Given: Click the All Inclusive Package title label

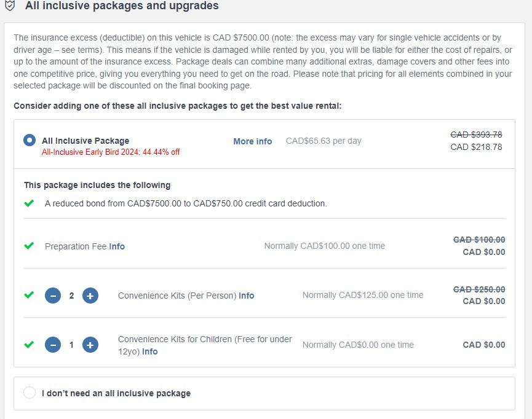Looking at the screenshot, I should [x=85, y=141].
